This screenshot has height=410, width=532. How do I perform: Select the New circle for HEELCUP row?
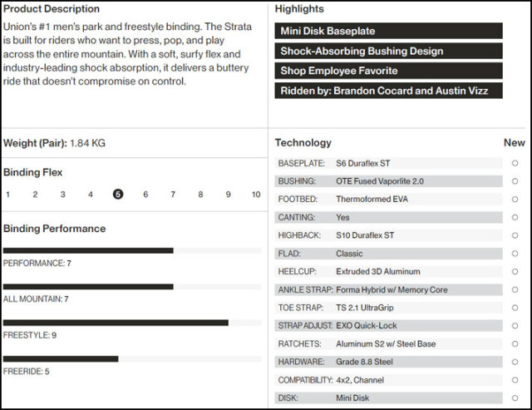[515, 271]
